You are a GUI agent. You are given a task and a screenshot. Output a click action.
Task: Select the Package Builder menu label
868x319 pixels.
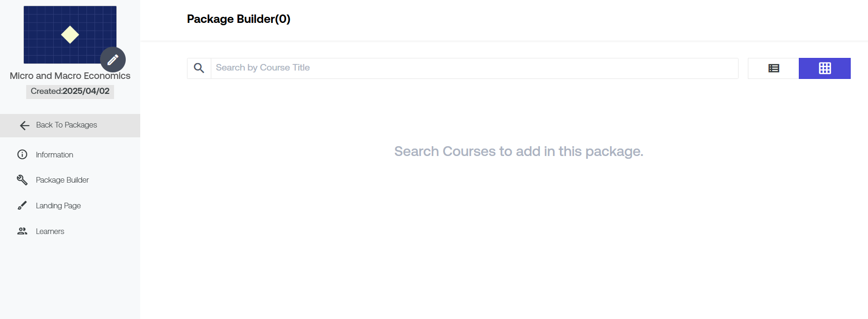point(62,180)
